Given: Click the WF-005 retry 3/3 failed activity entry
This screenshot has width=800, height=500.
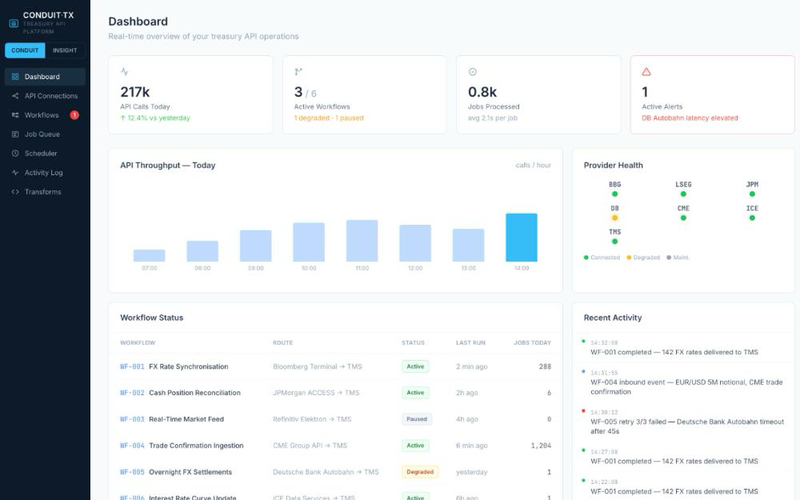Looking at the screenshot, I should click(684, 421).
